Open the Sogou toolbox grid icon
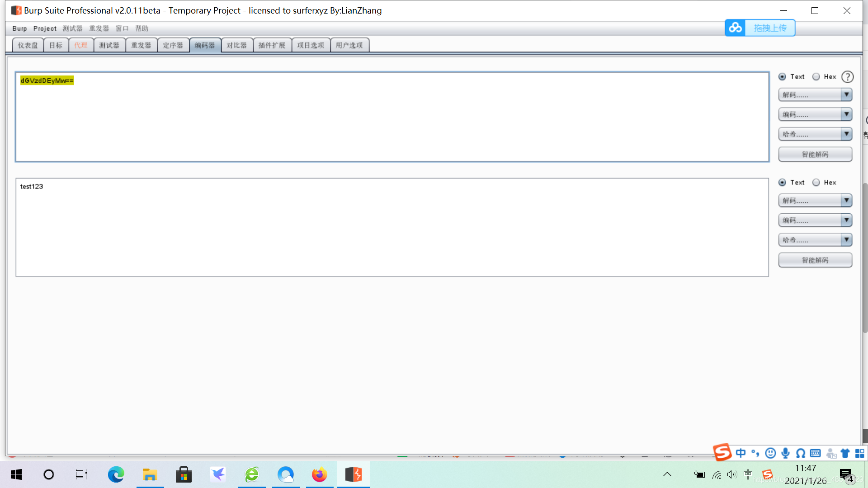The height and width of the screenshot is (488, 868). (859, 453)
